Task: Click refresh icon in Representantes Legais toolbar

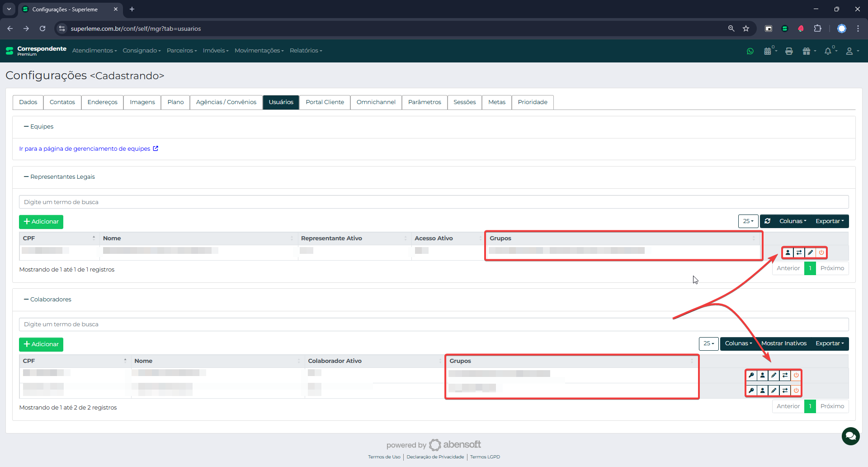Action: click(768, 221)
